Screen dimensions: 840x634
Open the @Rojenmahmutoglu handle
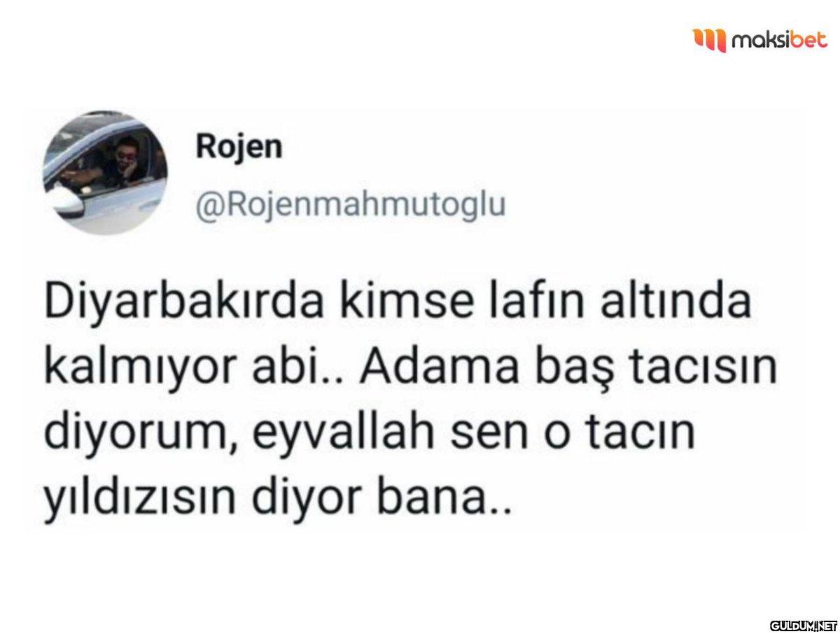tap(350, 208)
